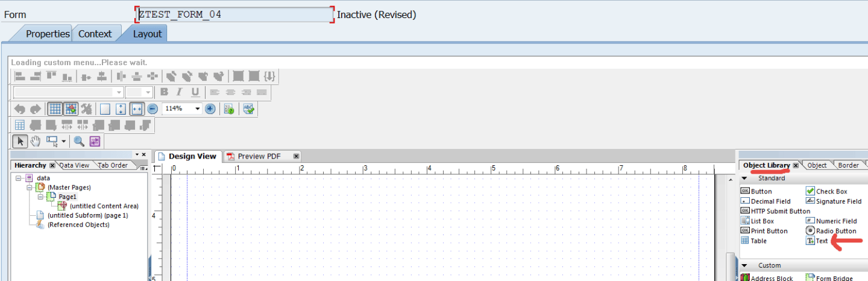Select the Field Edit tool icon

(x=52, y=142)
